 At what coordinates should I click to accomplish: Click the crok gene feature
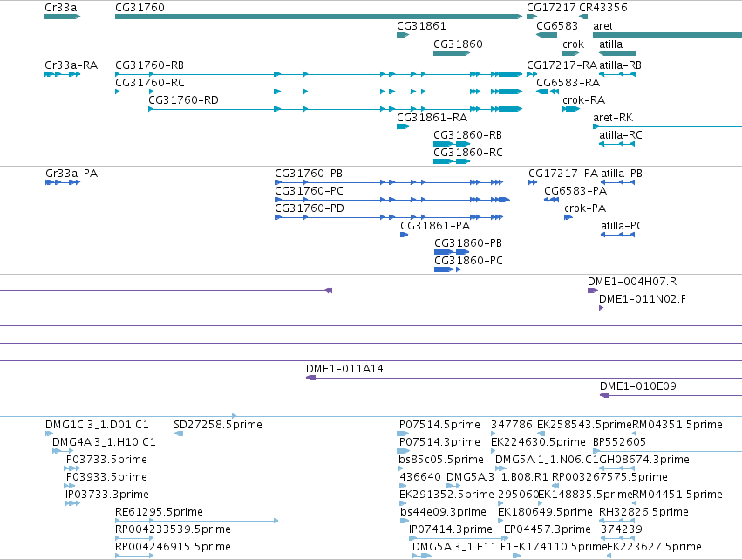click(571, 53)
